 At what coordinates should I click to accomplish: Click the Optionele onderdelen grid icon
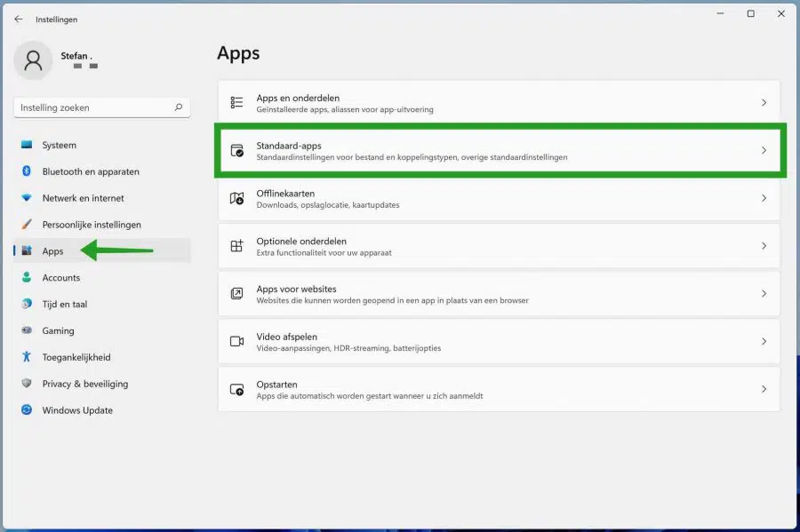pos(236,246)
